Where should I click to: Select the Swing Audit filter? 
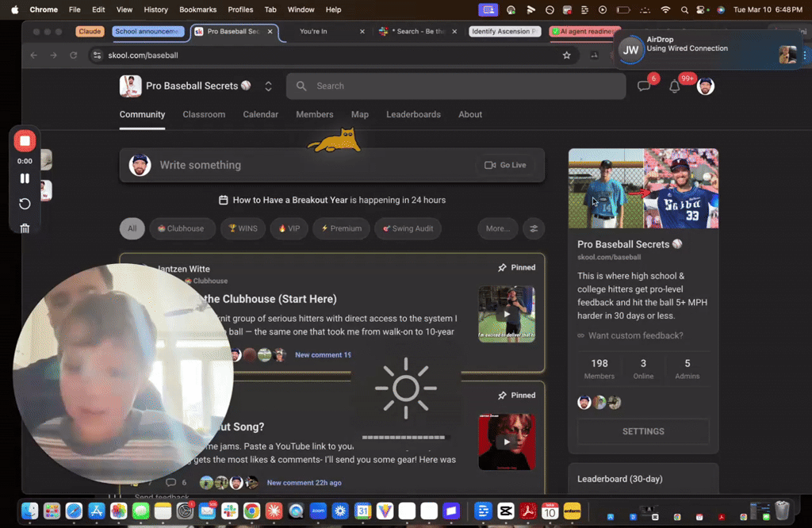pyautogui.click(x=408, y=229)
